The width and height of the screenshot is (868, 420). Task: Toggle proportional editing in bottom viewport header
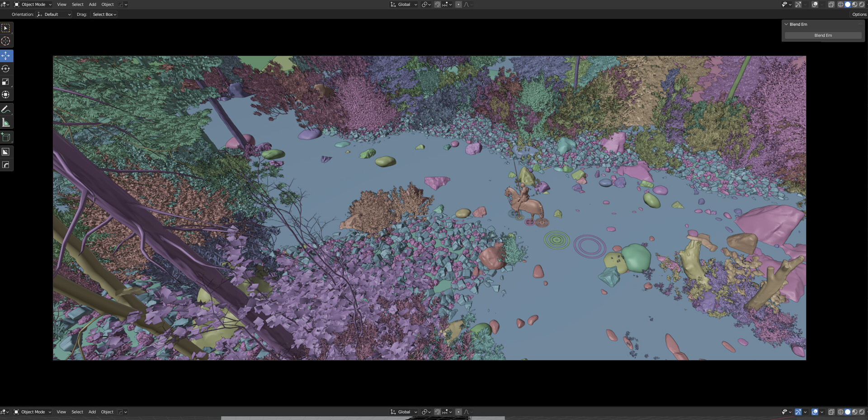(458, 412)
